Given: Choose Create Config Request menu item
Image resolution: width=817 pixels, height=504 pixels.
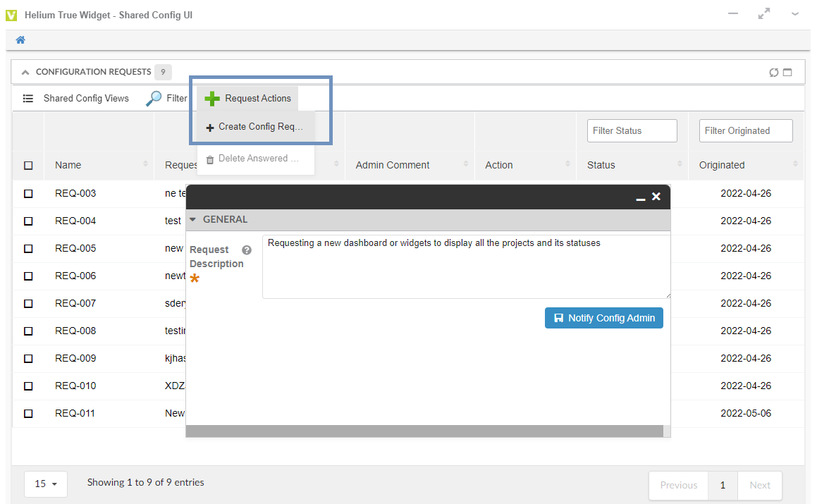Looking at the screenshot, I should point(255,127).
